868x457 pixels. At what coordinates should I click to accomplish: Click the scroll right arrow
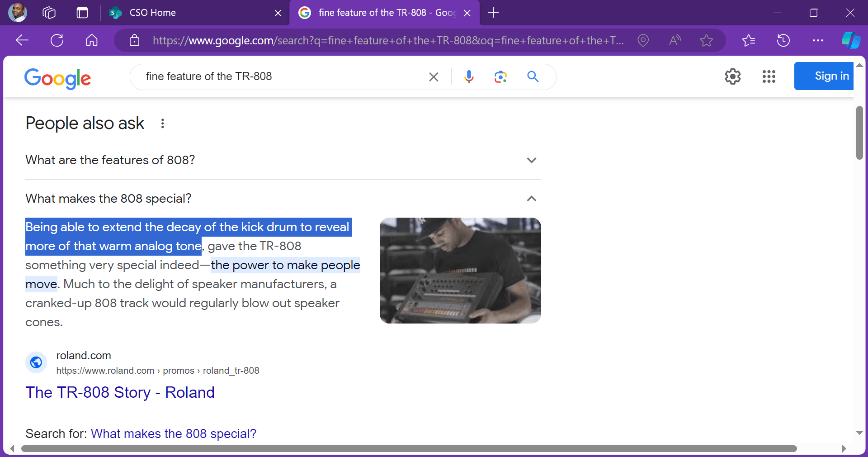844,448
